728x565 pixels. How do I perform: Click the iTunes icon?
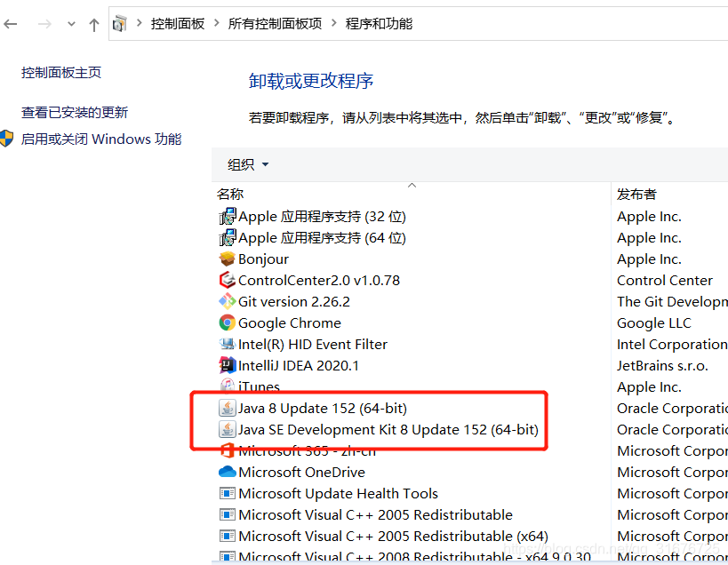coord(228,385)
